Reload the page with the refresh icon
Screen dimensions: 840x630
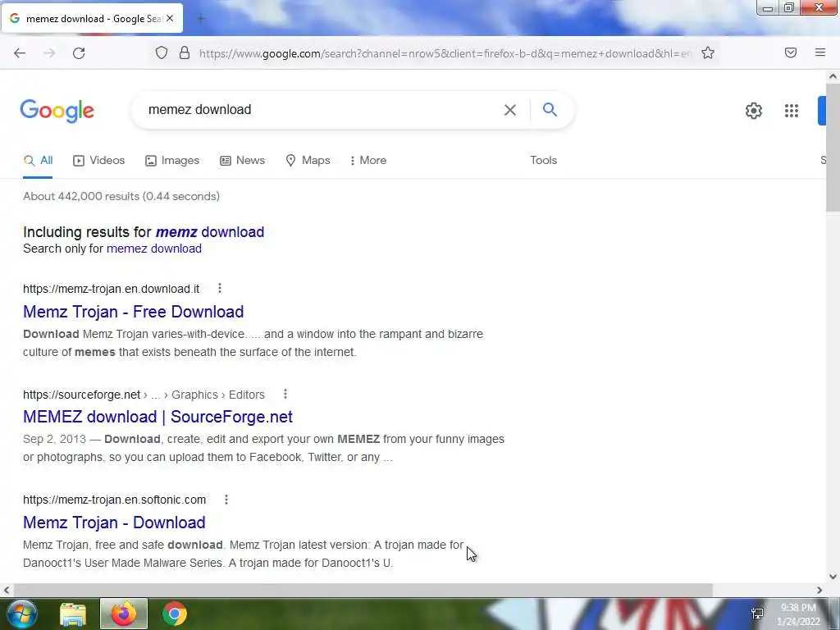pos(79,53)
